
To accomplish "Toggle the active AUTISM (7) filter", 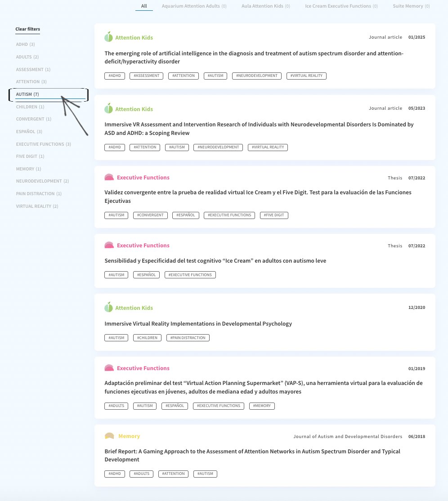I will tap(27, 94).
